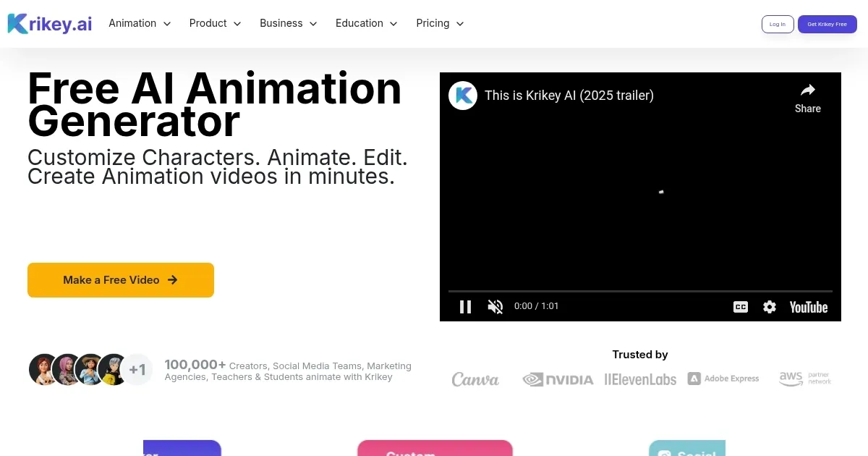Open video settings gear
This screenshot has height=456, width=868.
pyautogui.click(x=770, y=307)
